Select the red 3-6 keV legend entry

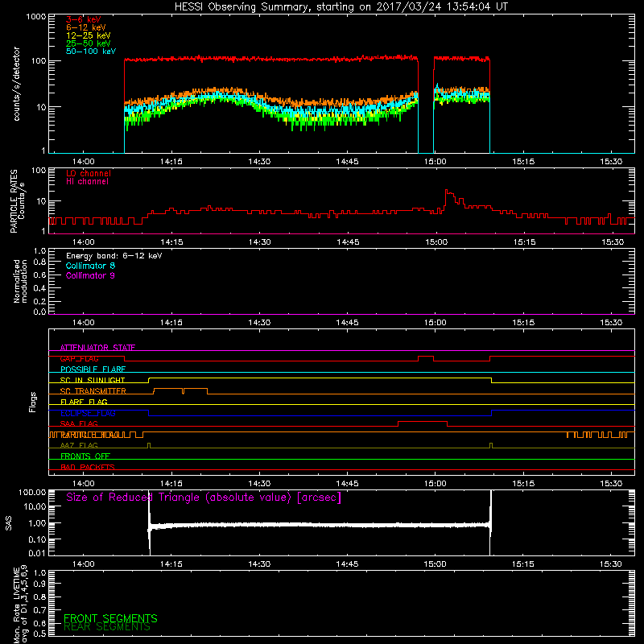click(83, 19)
